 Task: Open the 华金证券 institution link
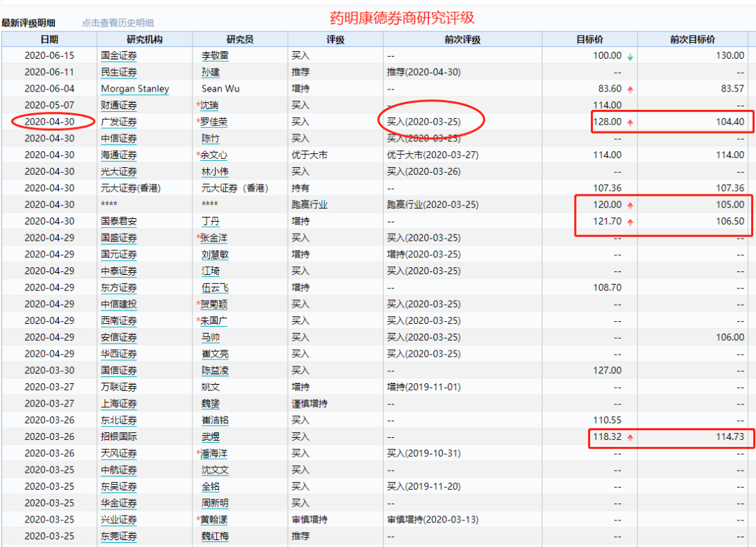118,503
